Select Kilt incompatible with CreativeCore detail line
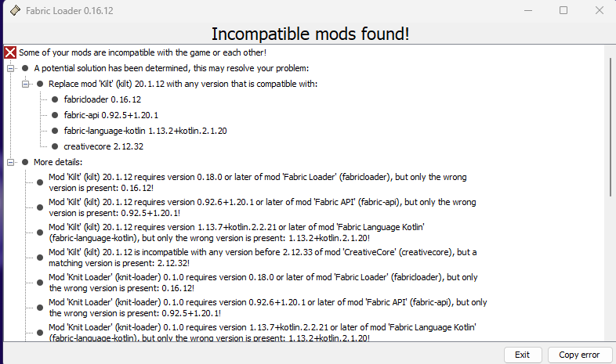Screen dimensions: 616x364 point(266,258)
